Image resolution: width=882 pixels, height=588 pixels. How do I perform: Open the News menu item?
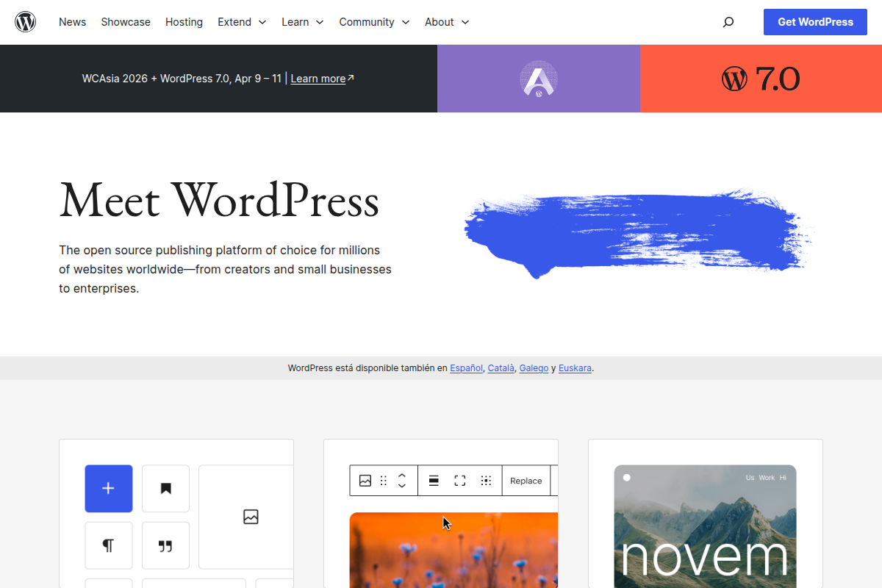(x=73, y=22)
